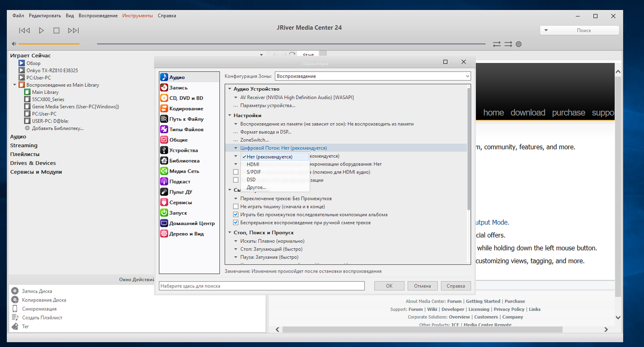Click the stop button
The width and height of the screenshot is (644, 347).
(56, 31)
